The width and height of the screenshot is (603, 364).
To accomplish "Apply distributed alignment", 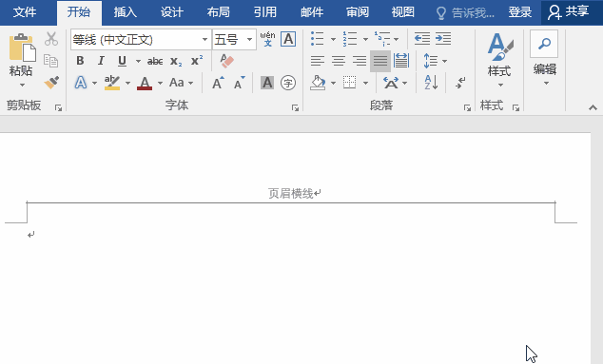I will 401,61.
